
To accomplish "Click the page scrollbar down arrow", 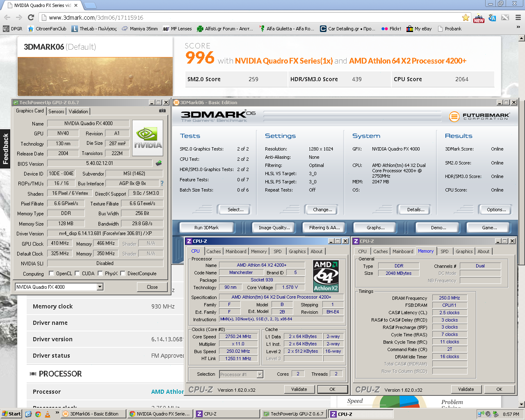I will 521,404.
